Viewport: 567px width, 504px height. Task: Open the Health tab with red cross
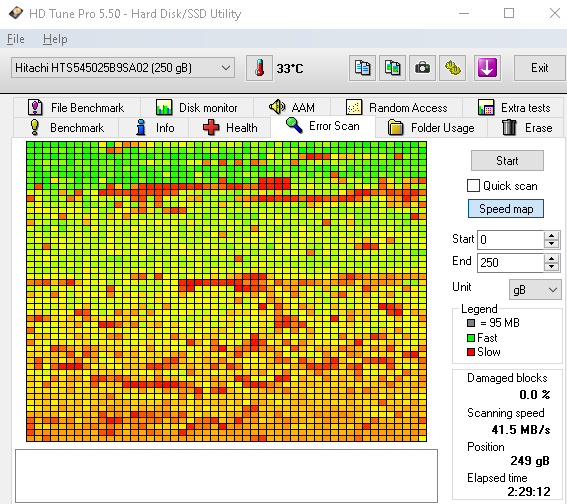[230, 128]
